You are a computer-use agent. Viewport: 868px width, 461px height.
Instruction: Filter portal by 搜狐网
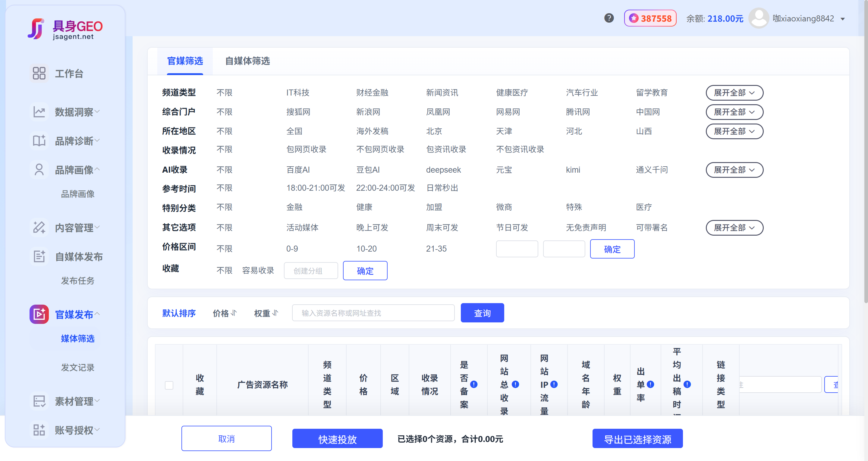click(298, 112)
